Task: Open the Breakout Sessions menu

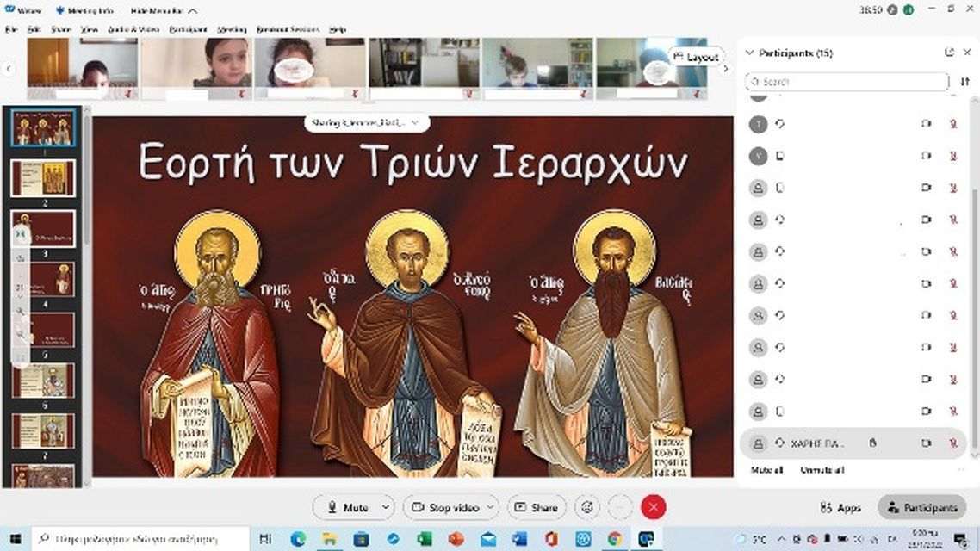Action: [x=288, y=29]
